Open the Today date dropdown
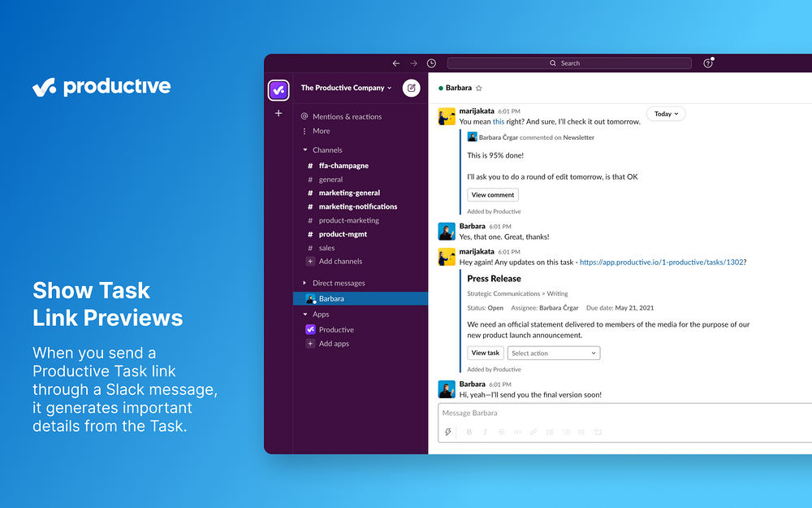 tap(666, 114)
